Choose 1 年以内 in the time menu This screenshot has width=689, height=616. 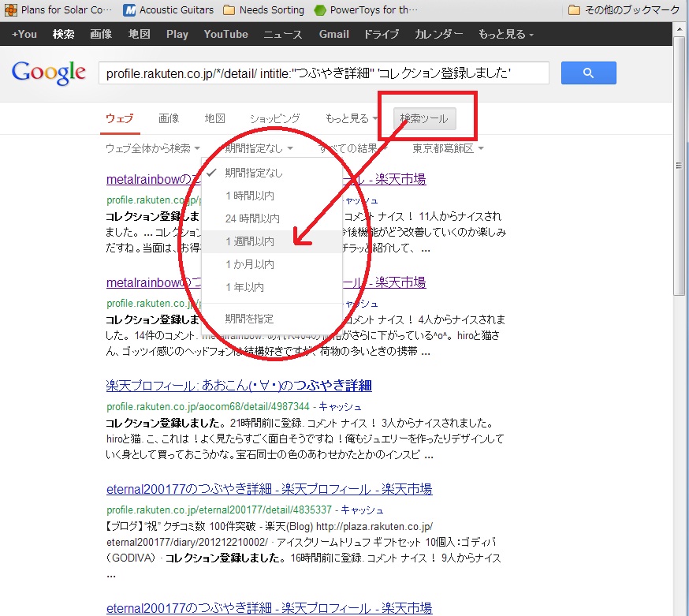271,287
